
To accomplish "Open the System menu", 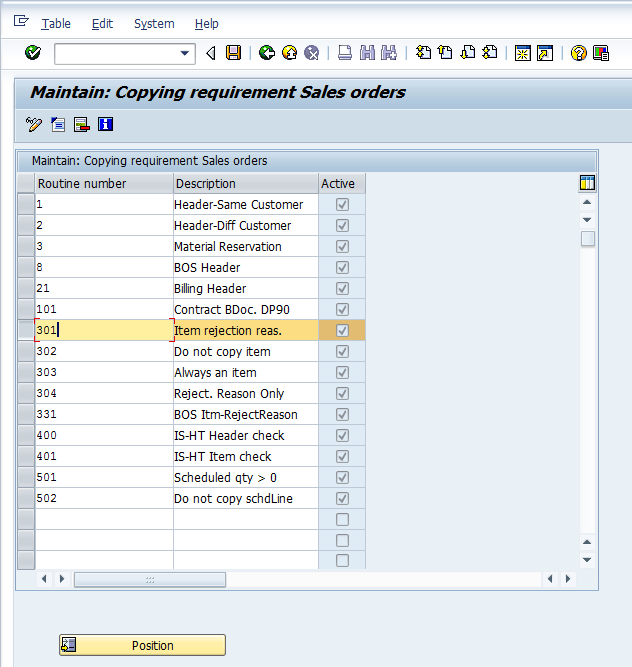I will coord(153,23).
